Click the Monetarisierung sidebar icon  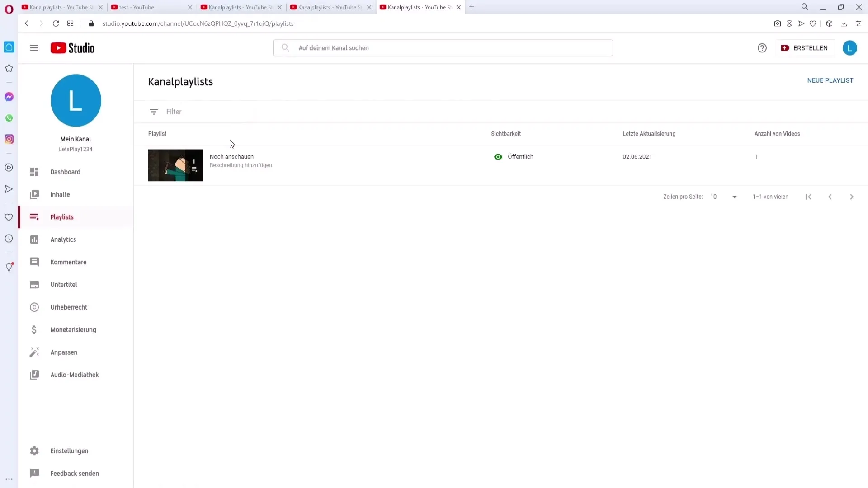[x=34, y=329]
